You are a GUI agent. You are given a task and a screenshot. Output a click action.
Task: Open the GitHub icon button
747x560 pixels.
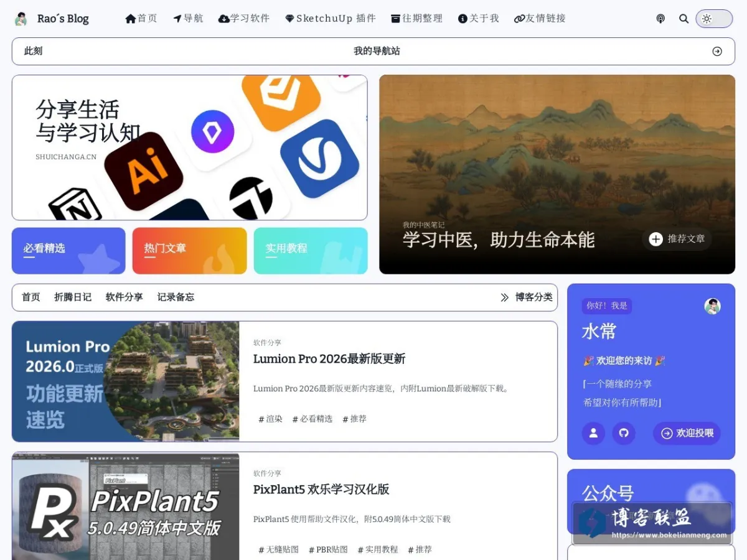pyautogui.click(x=624, y=433)
